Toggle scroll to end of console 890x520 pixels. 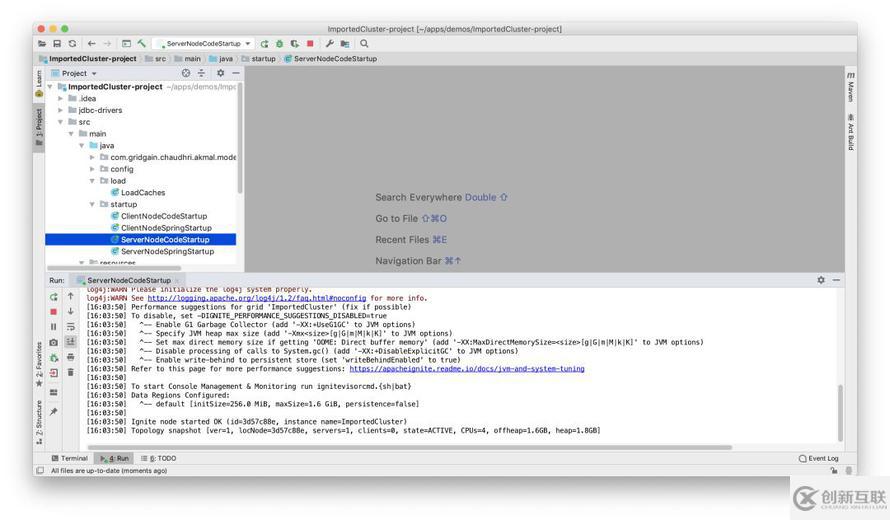click(70, 342)
